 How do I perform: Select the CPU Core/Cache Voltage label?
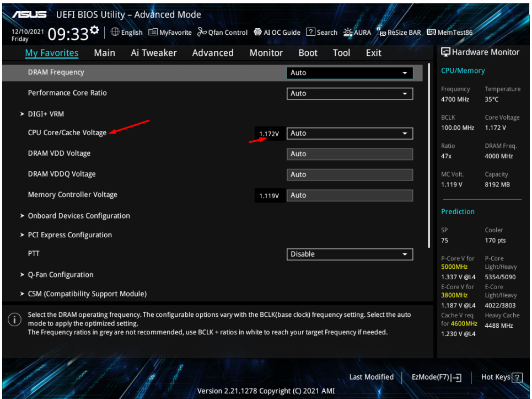click(67, 133)
